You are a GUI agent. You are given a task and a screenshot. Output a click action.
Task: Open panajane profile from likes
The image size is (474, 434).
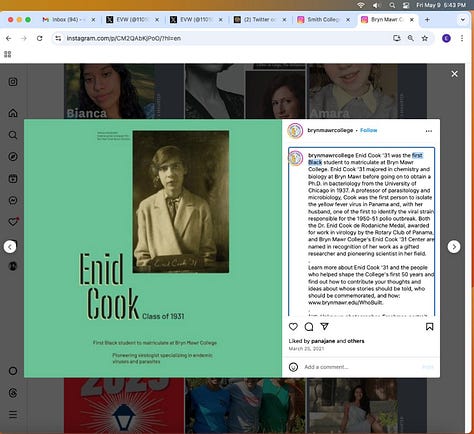323,341
